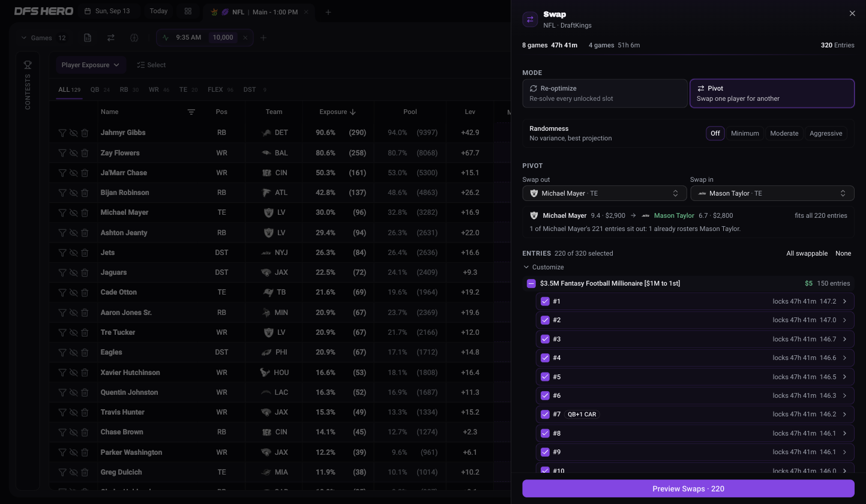Click filter icon on Michael Mayer row
This screenshot has width=866, height=504.
tap(62, 212)
